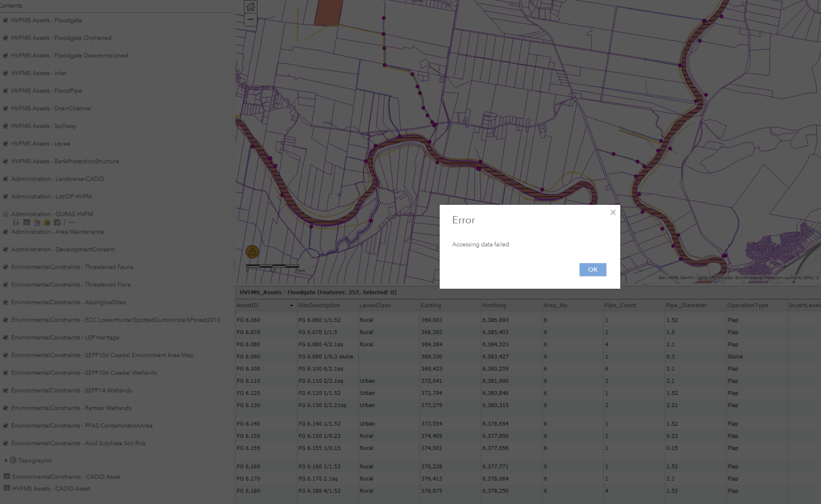Uncheck EnvironmentalConstraints - Acid Sulphate Soil Risk
This screenshot has width=821, height=504.
point(6,443)
